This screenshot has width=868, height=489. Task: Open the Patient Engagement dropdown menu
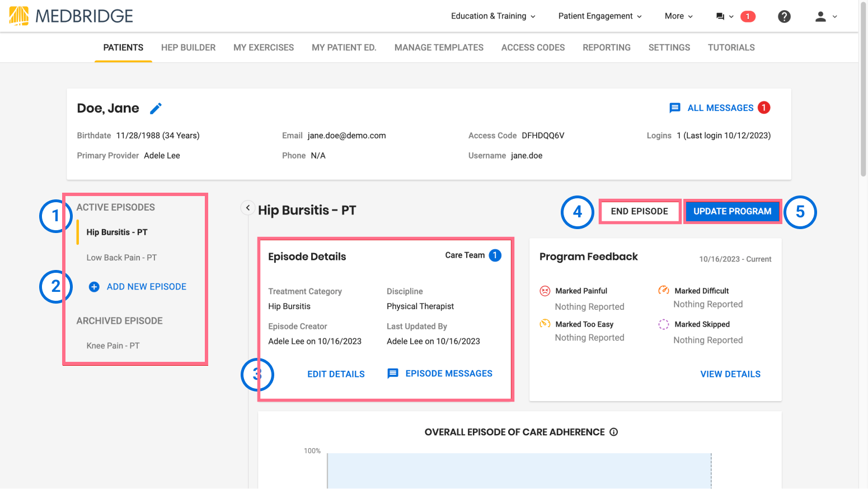pos(600,16)
